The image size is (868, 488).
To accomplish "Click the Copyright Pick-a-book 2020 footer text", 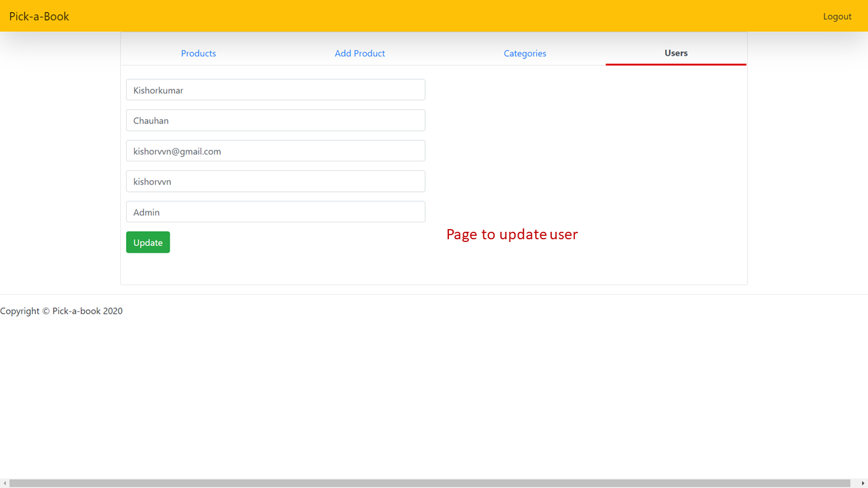I will [x=61, y=311].
